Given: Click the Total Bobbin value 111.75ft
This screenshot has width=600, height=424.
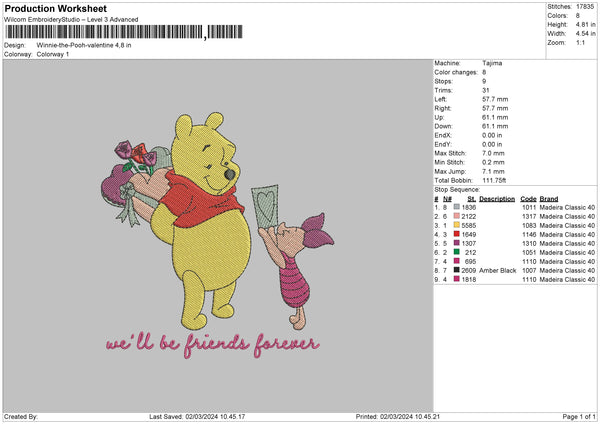Looking at the screenshot, I should (494, 180).
